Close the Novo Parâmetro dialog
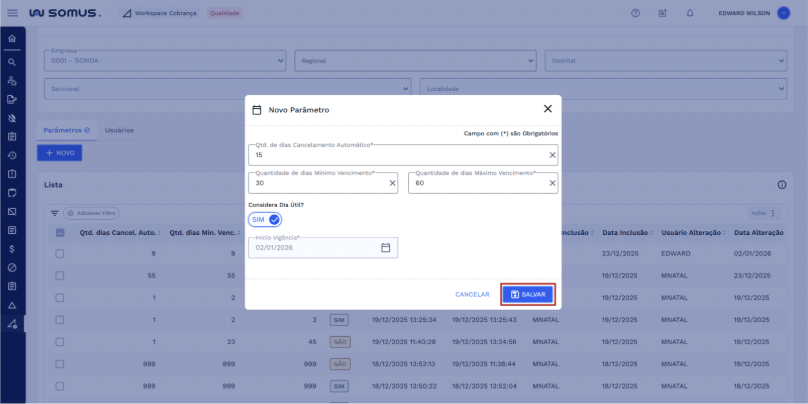The width and height of the screenshot is (808, 404). click(547, 109)
